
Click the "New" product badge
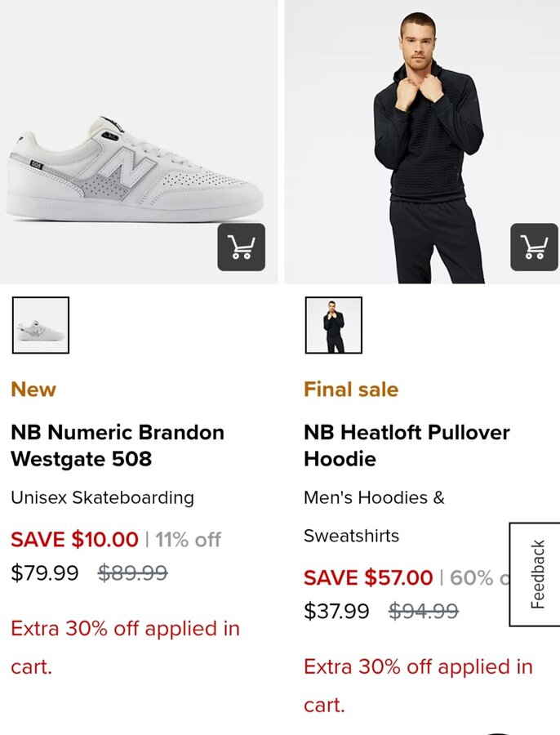[x=33, y=390]
